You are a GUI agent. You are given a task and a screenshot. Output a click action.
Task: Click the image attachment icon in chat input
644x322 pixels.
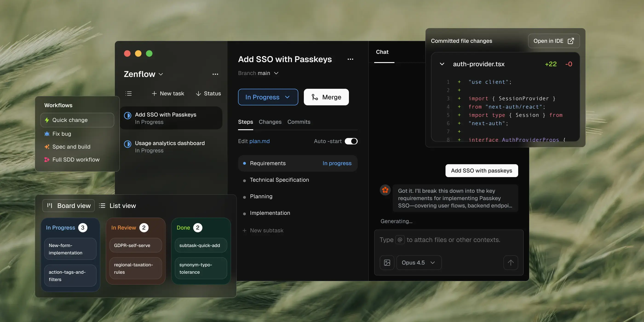coord(387,262)
